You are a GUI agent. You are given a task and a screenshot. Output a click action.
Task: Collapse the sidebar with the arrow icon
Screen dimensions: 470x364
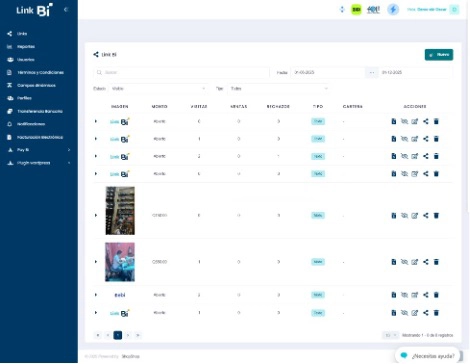click(x=66, y=10)
